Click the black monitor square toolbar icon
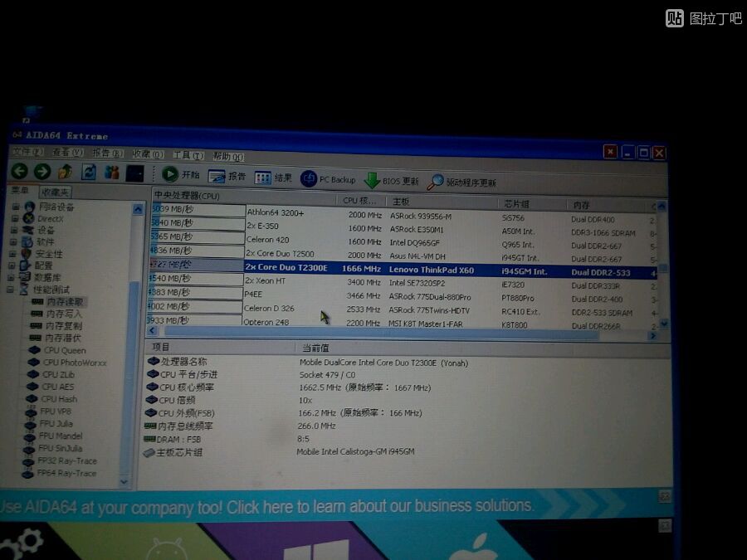Image resolution: width=747 pixels, height=560 pixels. (134, 173)
